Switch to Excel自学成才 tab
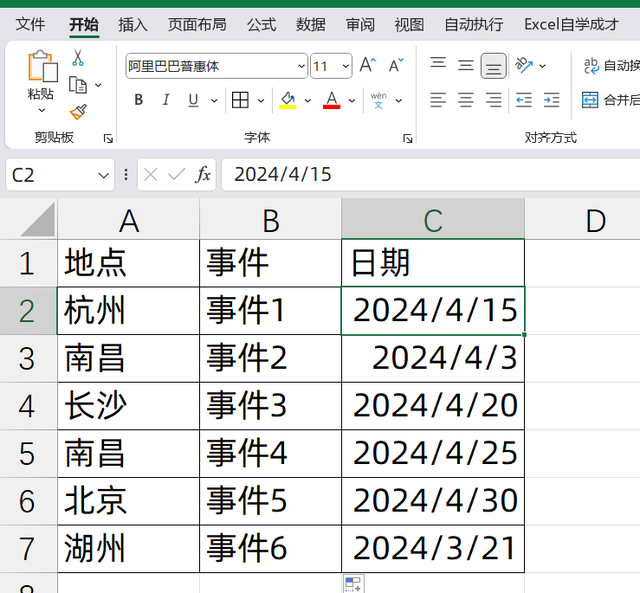 pos(571,24)
